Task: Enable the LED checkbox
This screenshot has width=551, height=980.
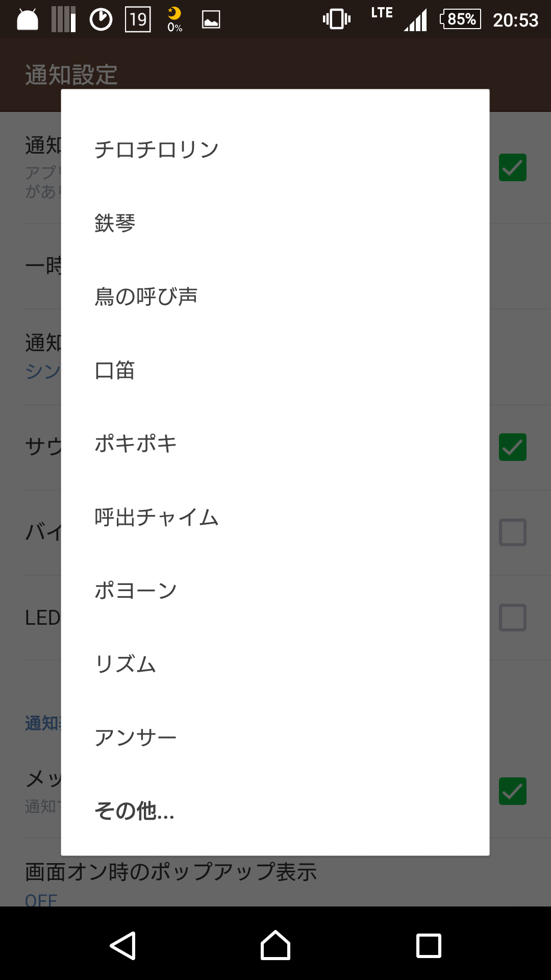Action: tap(513, 618)
